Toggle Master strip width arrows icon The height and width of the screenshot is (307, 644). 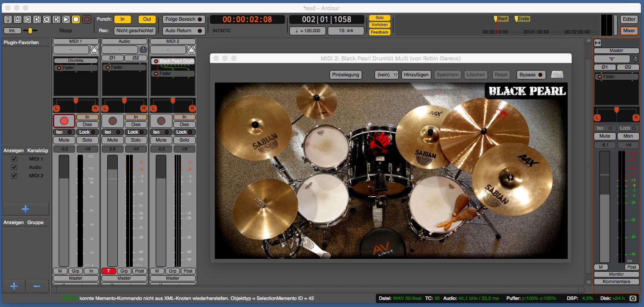click(x=598, y=43)
